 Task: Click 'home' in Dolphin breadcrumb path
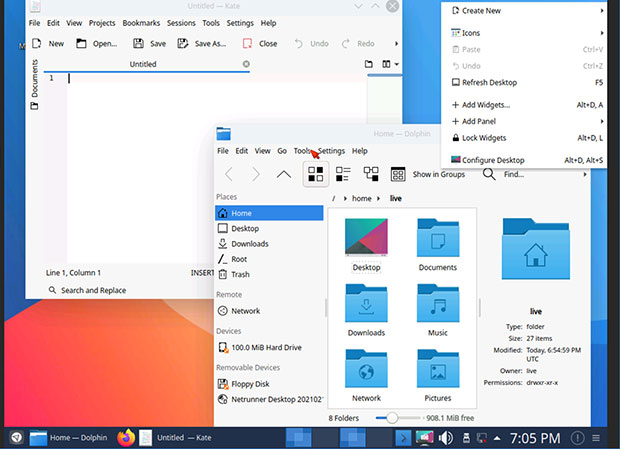pyautogui.click(x=362, y=198)
